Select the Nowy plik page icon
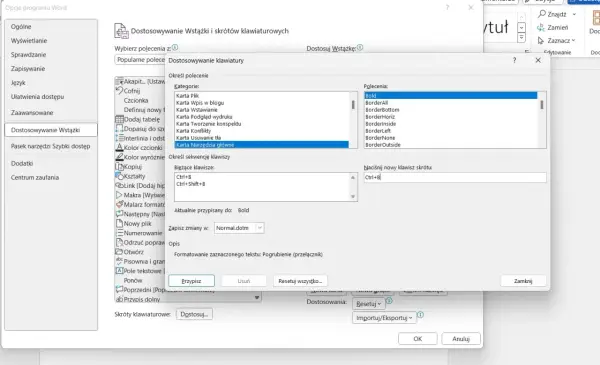The height and width of the screenshot is (365, 600). point(119,223)
